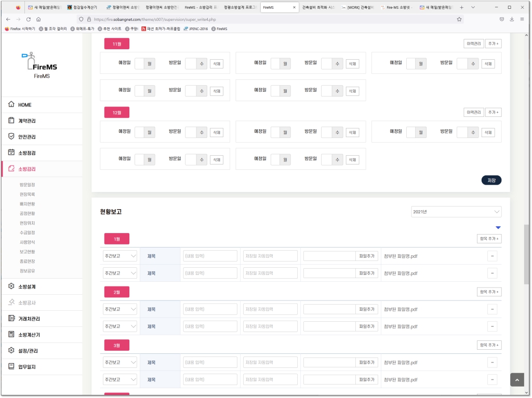Select 보고현황 in the sidebar submenu
The image size is (532, 398).
coord(28,252)
